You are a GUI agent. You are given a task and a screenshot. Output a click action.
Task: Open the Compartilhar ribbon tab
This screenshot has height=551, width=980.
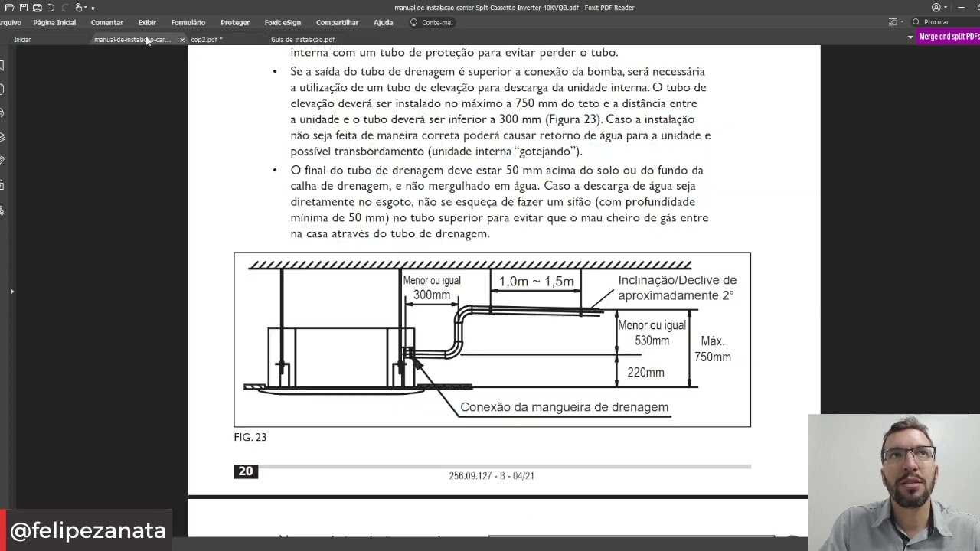(337, 23)
